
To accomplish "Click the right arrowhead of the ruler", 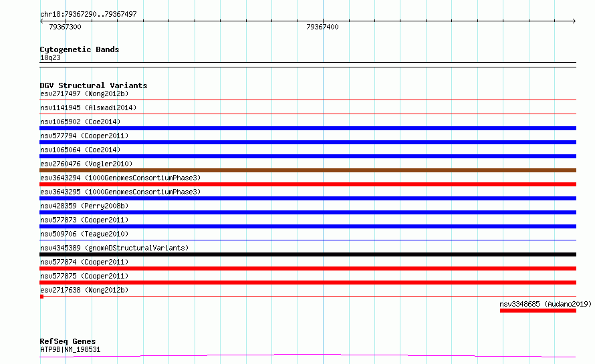I will (x=574, y=21).
